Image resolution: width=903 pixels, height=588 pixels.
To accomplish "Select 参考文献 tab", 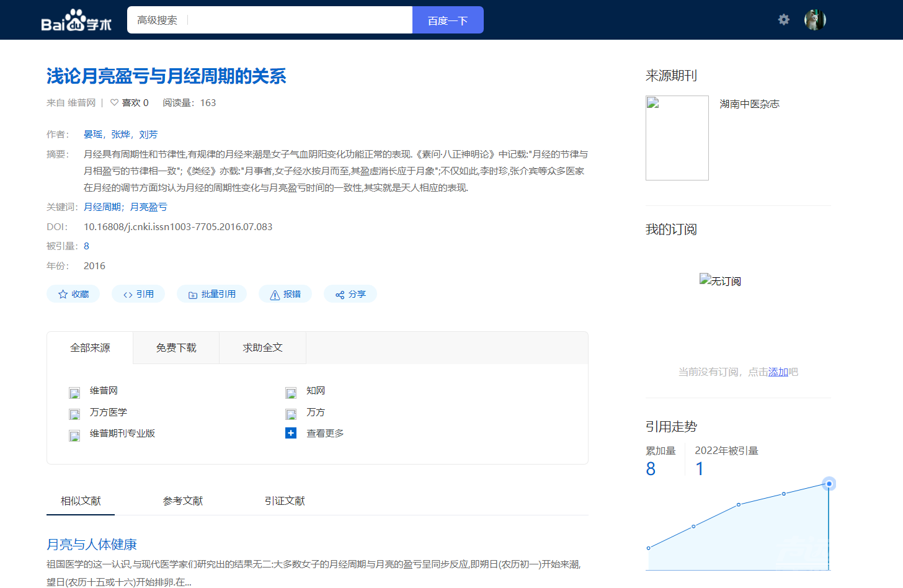I will pos(183,501).
